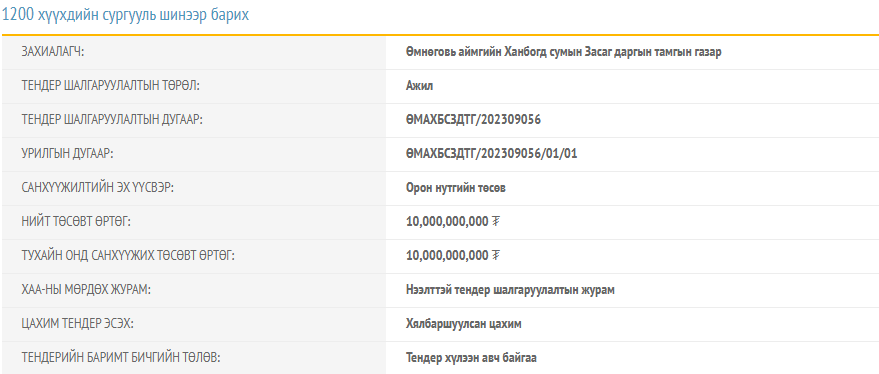
Task: Click the title '1200 хүүхдийн сургууль шинээр барих'
Action: [126, 15]
